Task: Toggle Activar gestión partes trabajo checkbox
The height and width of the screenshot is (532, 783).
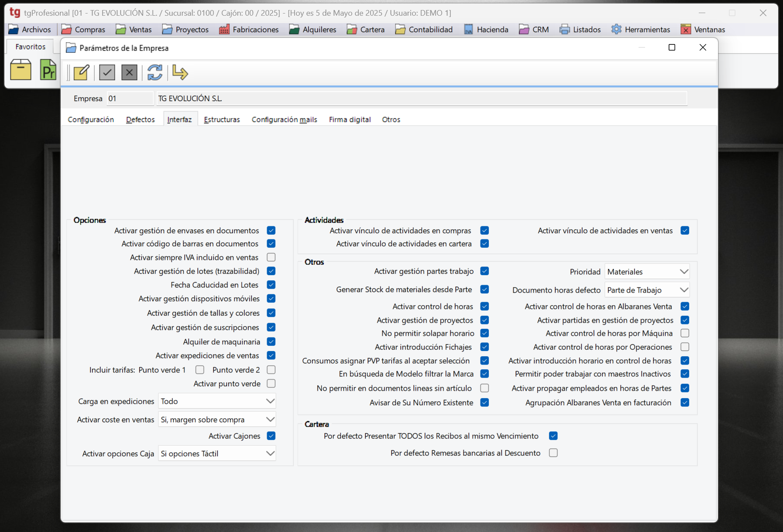Action: pos(484,271)
